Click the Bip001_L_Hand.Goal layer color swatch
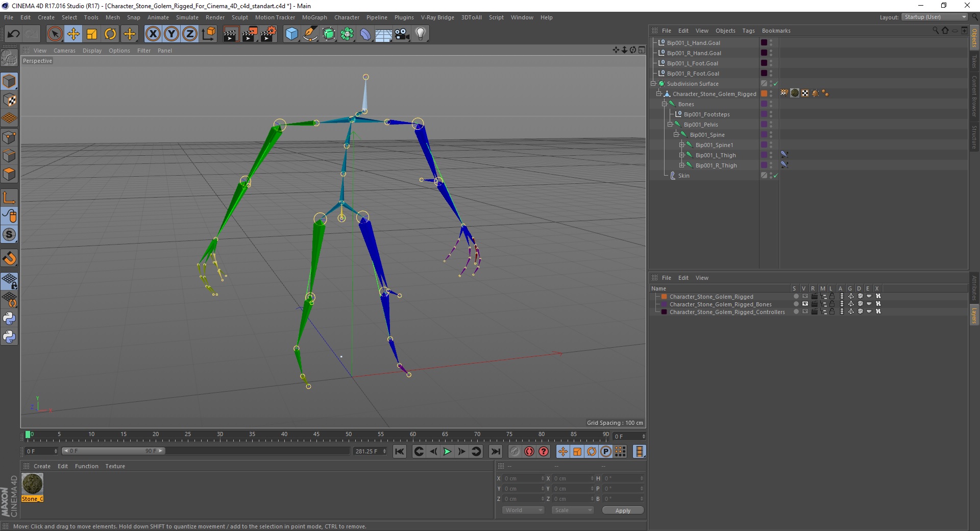This screenshot has width=980, height=531. 764,43
